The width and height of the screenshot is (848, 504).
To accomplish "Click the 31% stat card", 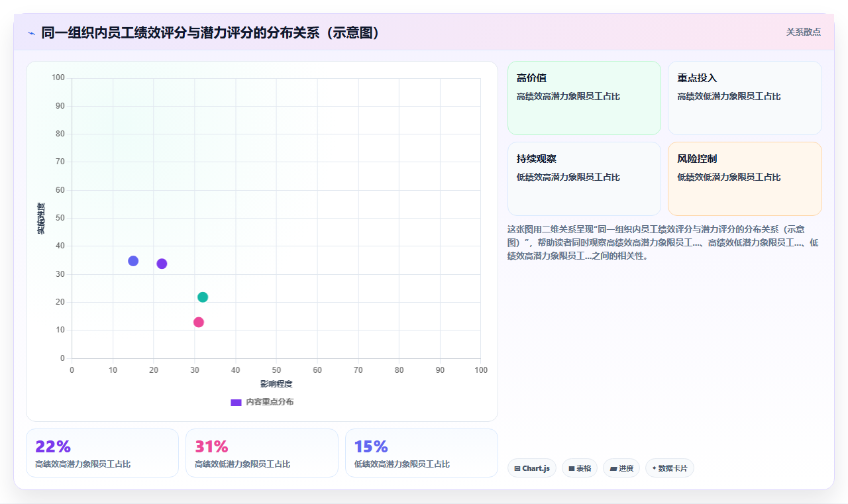I will click(262, 453).
